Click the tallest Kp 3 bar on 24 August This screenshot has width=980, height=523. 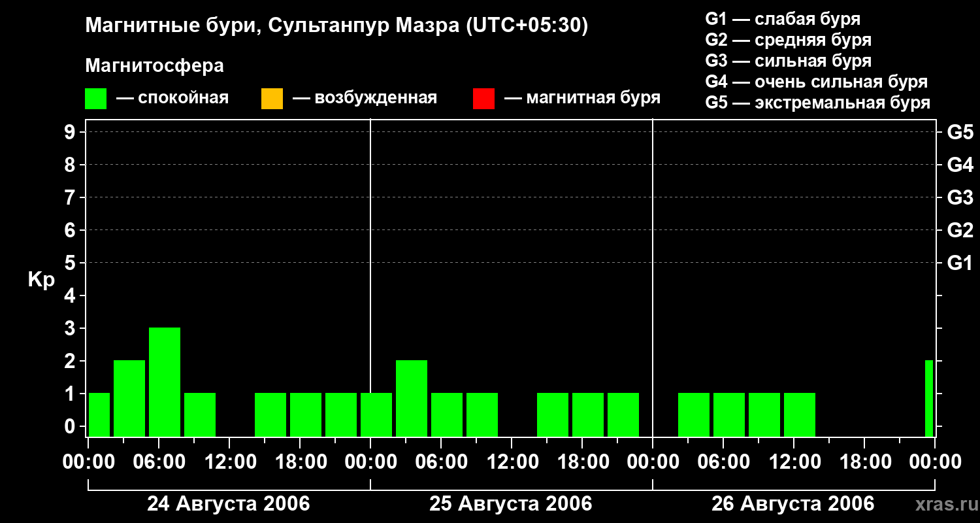[165, 382]
